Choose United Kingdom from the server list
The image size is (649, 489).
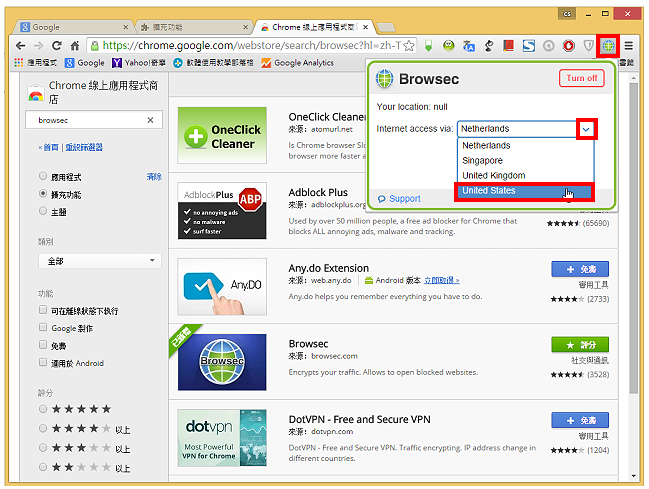pyautogui.click(x=525, y=176)
